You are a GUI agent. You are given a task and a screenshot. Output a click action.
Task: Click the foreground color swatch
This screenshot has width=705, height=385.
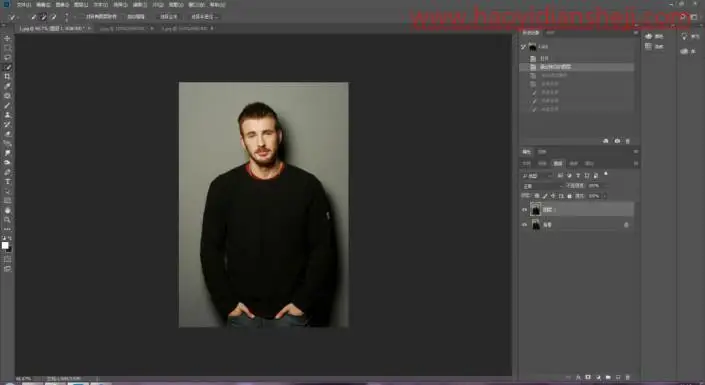pos(5,245)
